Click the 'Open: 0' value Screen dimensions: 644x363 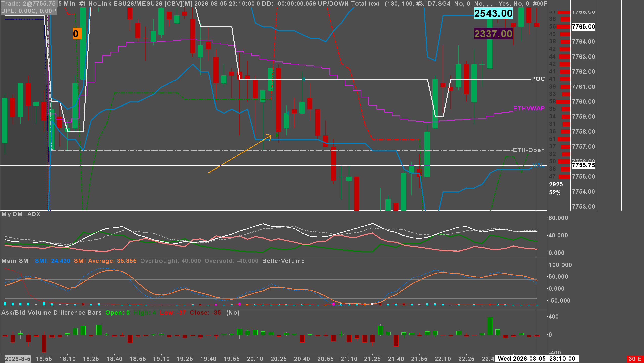pyautogui.click(x=118, y=313)
